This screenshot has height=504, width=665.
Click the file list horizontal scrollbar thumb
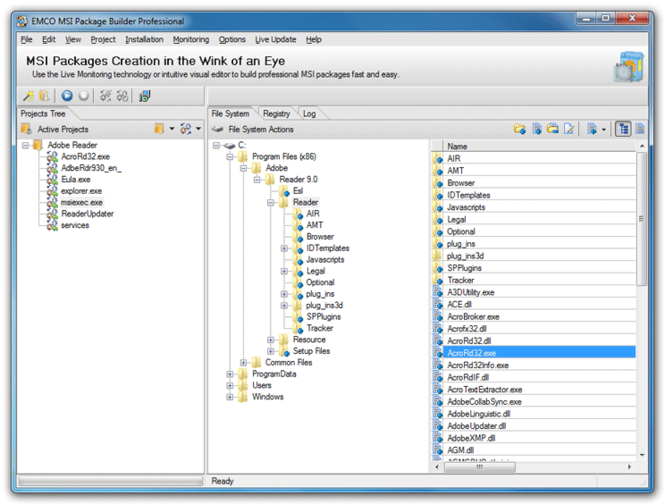coord(479,467)
